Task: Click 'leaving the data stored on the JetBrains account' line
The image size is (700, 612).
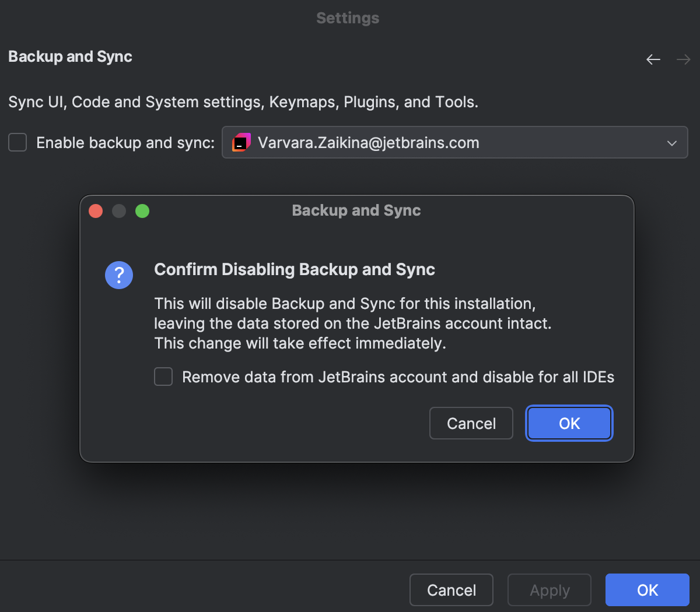Action: point(353,323)
